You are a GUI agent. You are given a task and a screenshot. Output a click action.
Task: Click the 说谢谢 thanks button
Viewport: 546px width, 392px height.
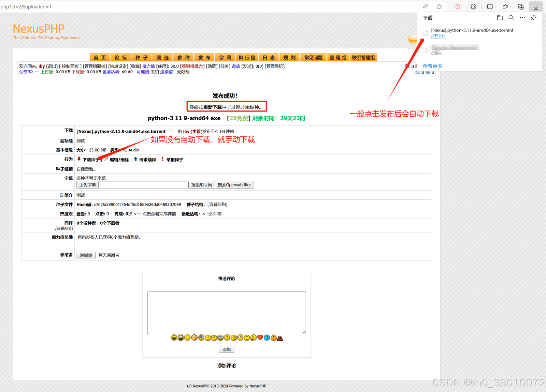pos(86,255)
